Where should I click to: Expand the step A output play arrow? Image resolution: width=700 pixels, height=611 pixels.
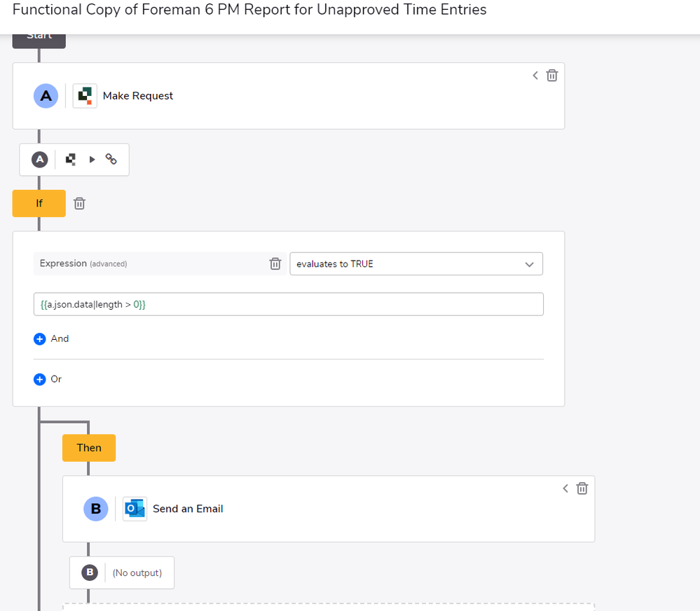click(x=92, y=159)
